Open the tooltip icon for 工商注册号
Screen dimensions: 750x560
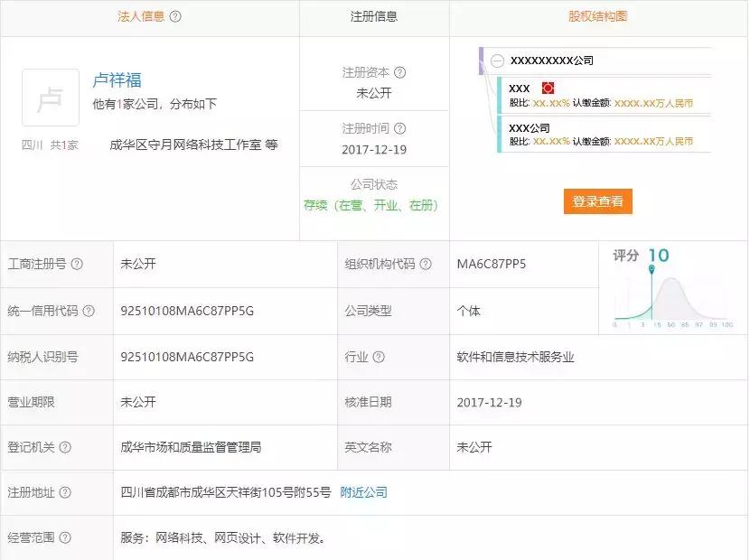[x=76, y=265]
